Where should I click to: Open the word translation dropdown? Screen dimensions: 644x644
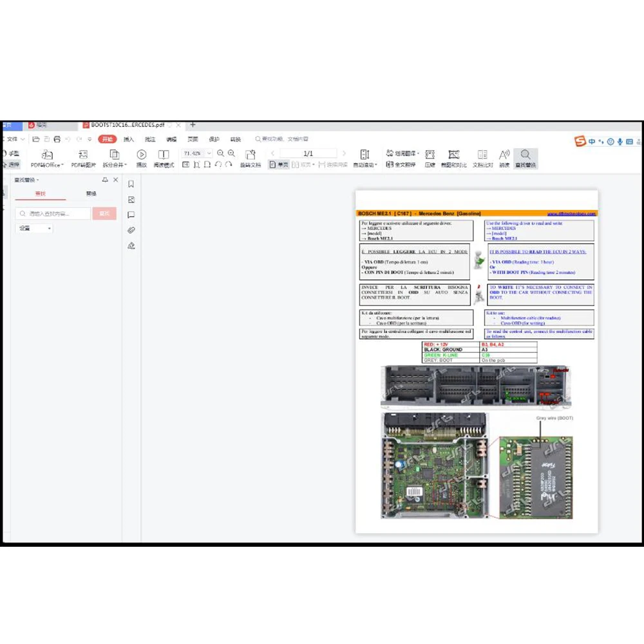[402, 153]
